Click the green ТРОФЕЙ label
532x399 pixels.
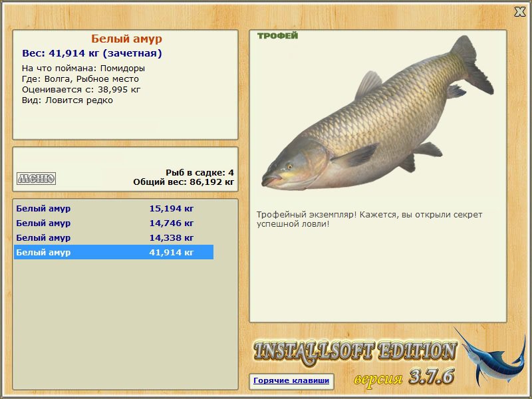277,36
